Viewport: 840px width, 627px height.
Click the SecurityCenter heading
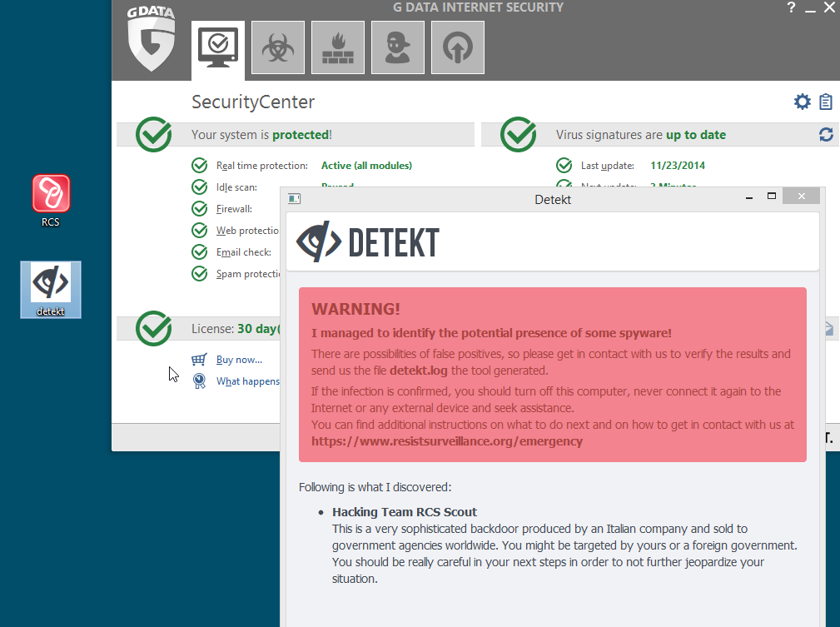[253, 102]
